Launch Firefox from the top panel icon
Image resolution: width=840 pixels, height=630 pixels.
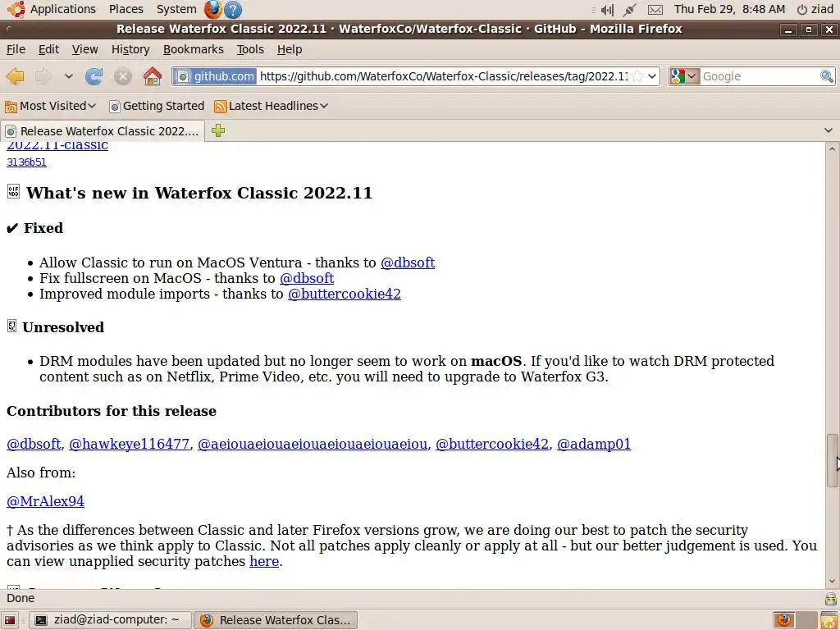tap(212, 9)
